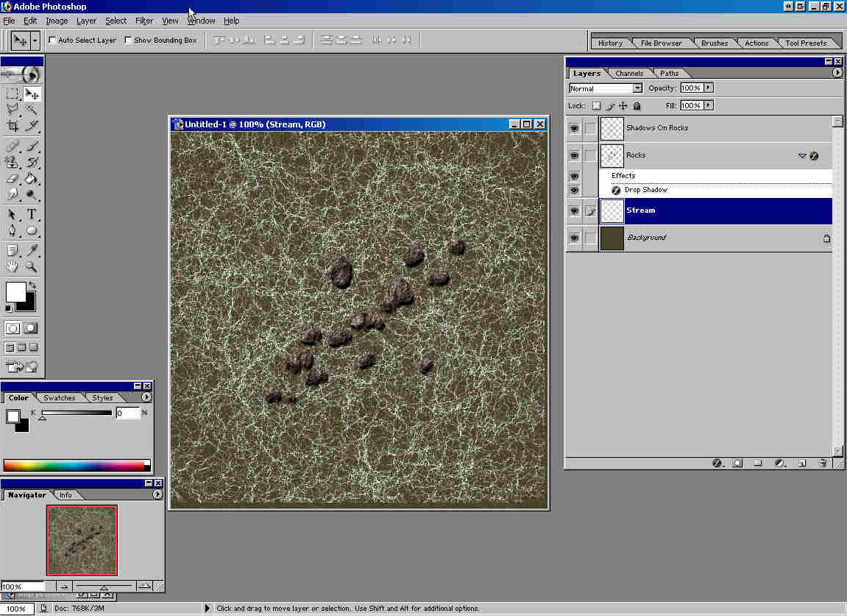Click the delete layer trash icon
Image resolution: width=847 pixels, height=616 pixels.
[x=823, y=463]
